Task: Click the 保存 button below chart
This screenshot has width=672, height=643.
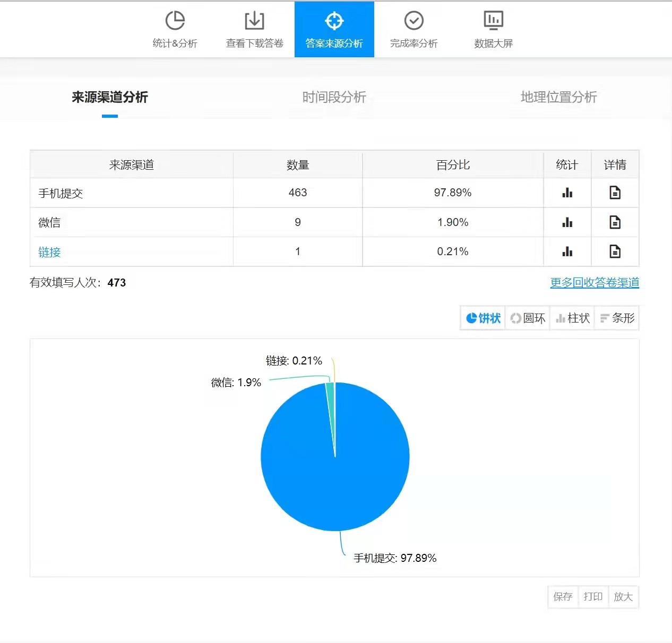Action: [563, 597]
